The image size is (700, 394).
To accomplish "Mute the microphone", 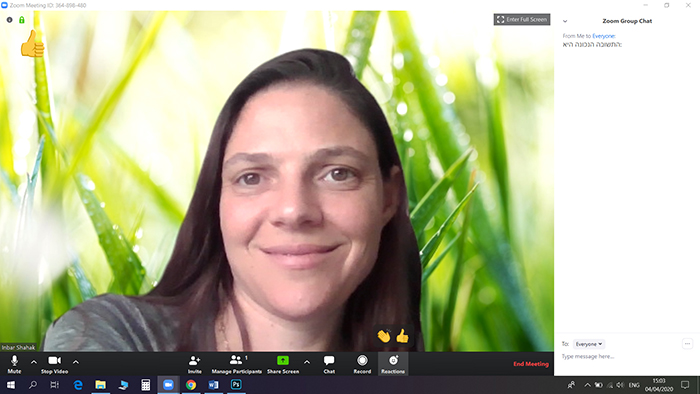I will point(14,364).
